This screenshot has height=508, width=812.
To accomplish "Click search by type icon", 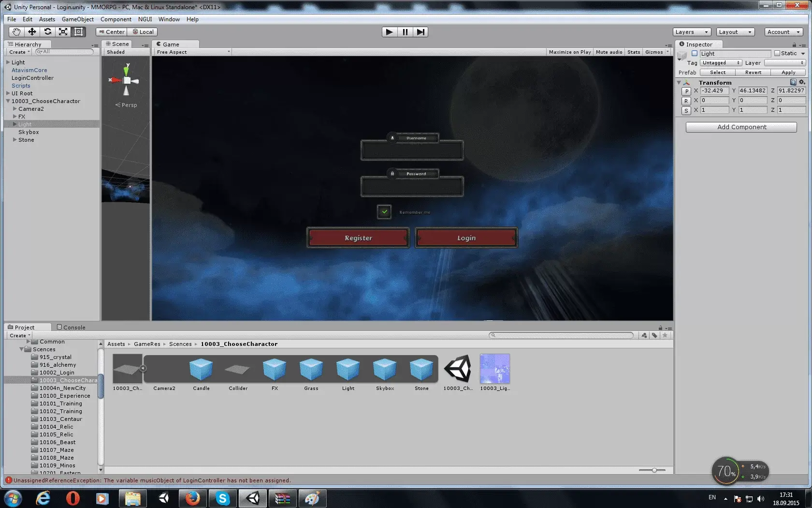I will [x=644, y=335].
